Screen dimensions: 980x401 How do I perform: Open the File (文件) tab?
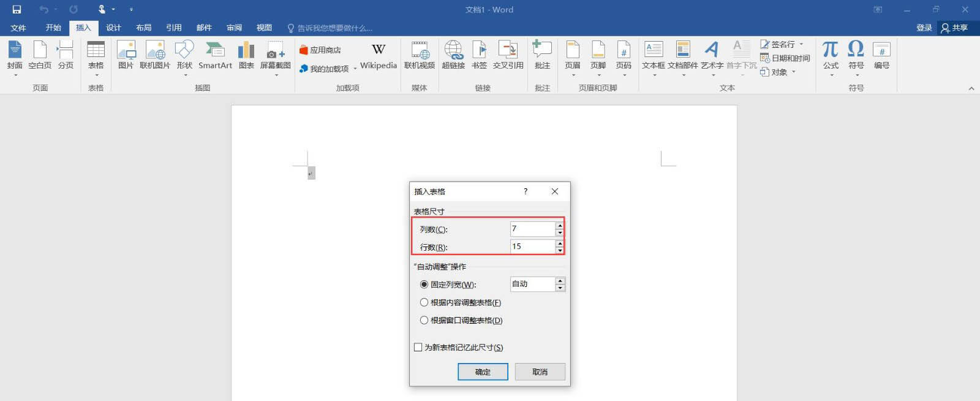coord(18,28)
